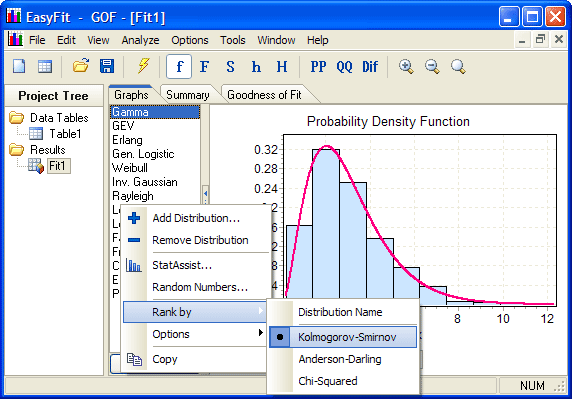Click the Fit1 result icon in Project Tree
Viewport: 572px width, 399px height.
pos(36,166)
